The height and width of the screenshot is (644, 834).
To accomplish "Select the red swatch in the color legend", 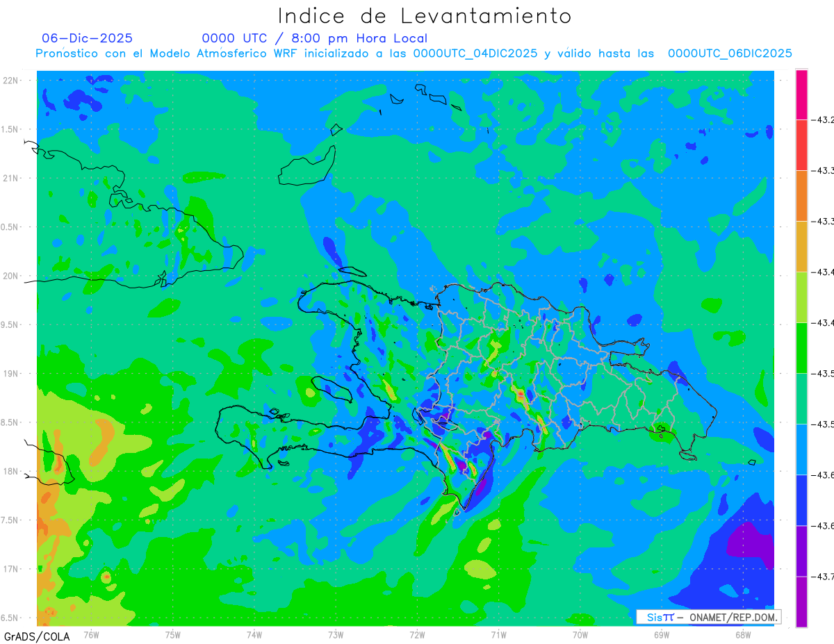I will [801, 145].
